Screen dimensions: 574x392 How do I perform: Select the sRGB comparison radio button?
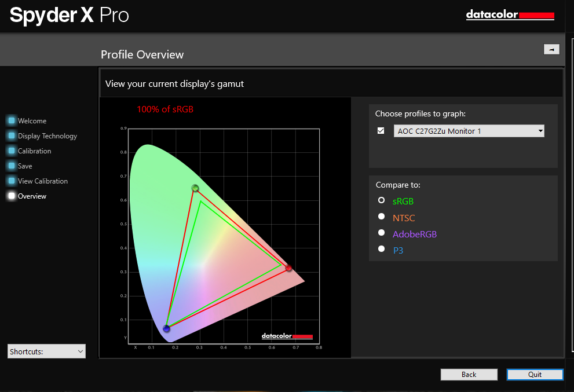coord(381,200)
